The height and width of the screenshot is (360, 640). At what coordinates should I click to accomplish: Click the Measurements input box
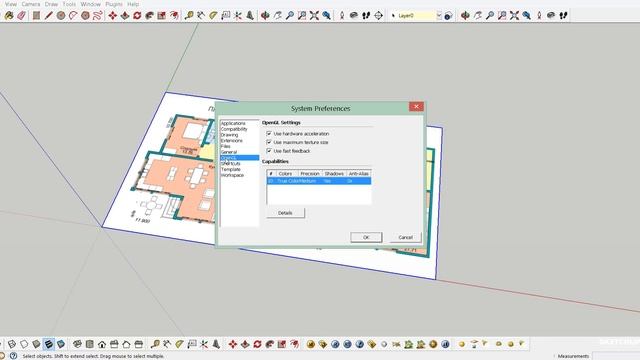pos(616,356)
